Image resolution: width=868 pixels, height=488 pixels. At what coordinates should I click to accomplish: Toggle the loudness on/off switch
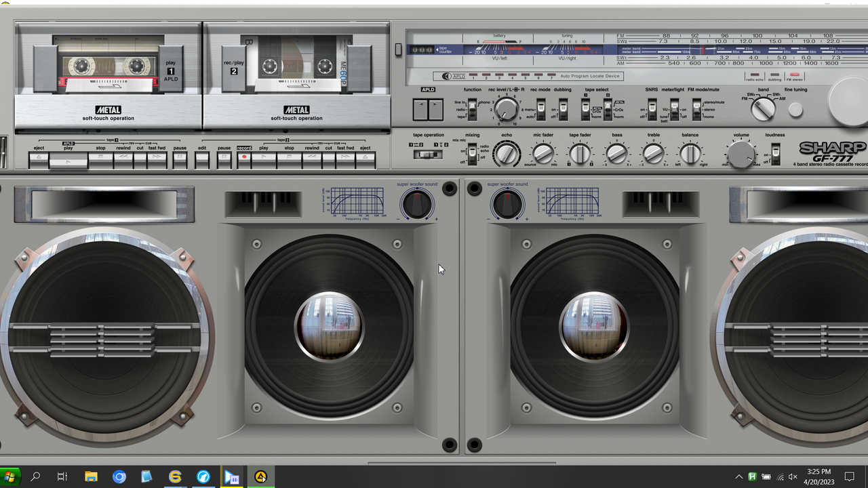click(x=776, y=154)
